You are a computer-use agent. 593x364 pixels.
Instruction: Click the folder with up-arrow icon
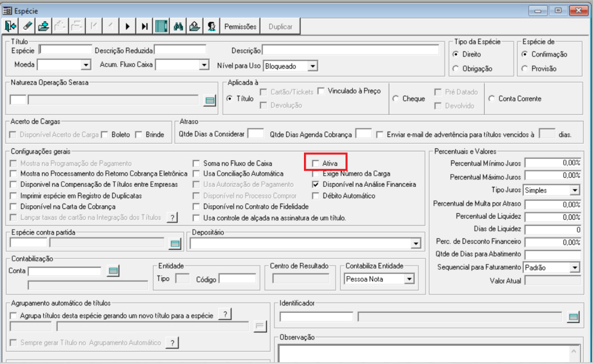pyautogui.click(x=195, y=26)
